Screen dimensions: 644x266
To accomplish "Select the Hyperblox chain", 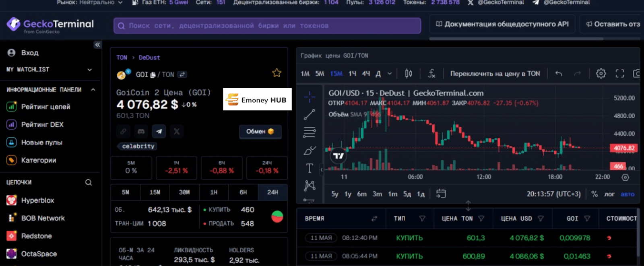I will coord(31,200).
